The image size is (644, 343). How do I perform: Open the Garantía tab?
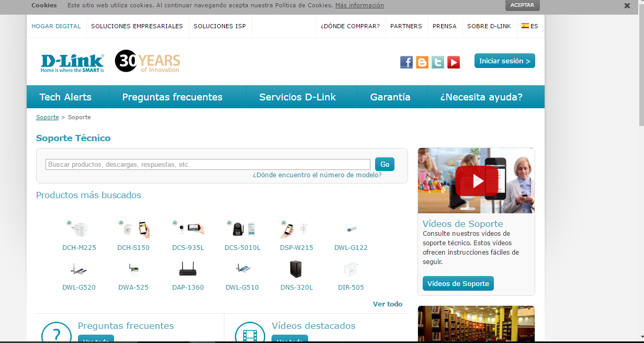[390, 97]
